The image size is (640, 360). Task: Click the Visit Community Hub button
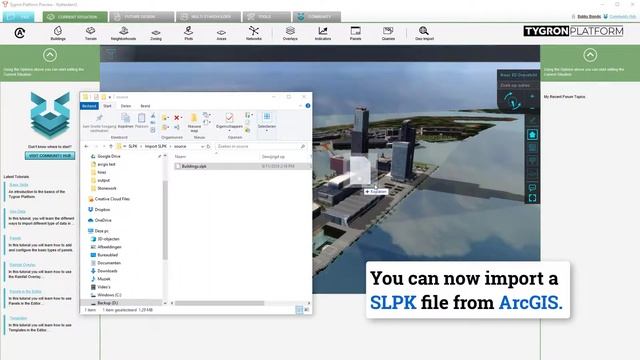click(x=50, y=156)
